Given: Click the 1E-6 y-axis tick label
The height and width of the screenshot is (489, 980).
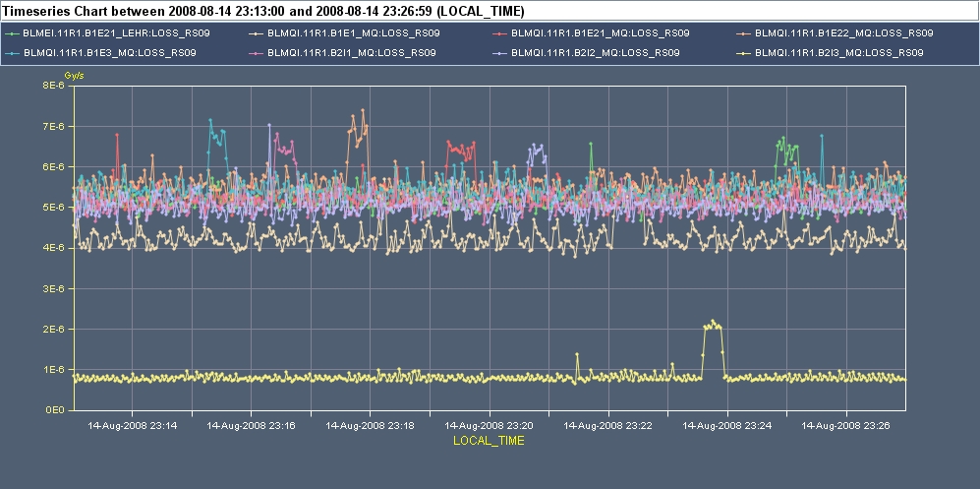Looking at the screenshot, I should [54, 370].
